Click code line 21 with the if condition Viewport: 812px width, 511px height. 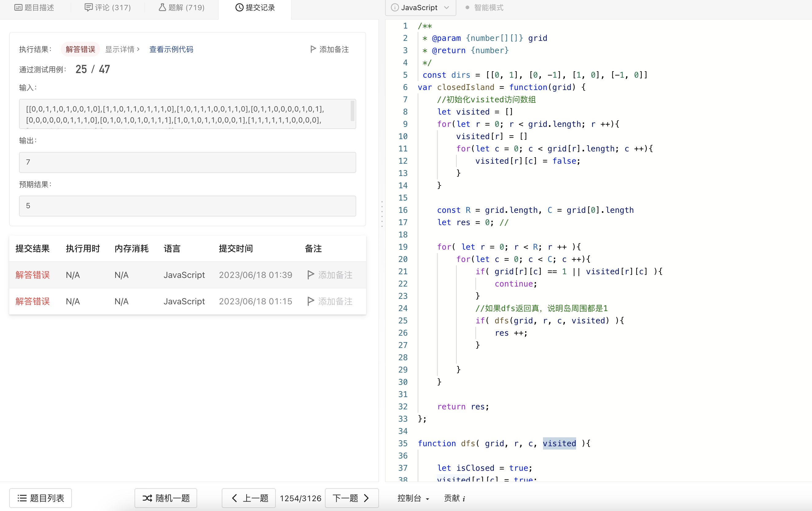[x=568, y=271]
